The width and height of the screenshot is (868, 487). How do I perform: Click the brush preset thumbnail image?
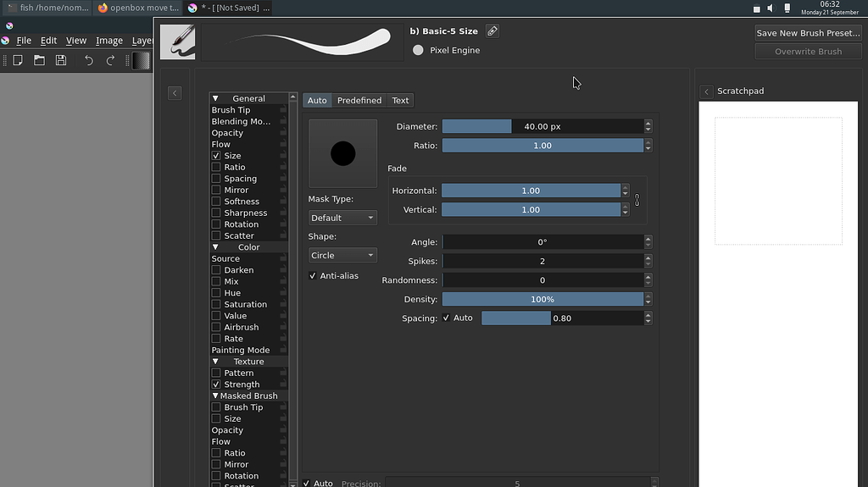point(178,42)
